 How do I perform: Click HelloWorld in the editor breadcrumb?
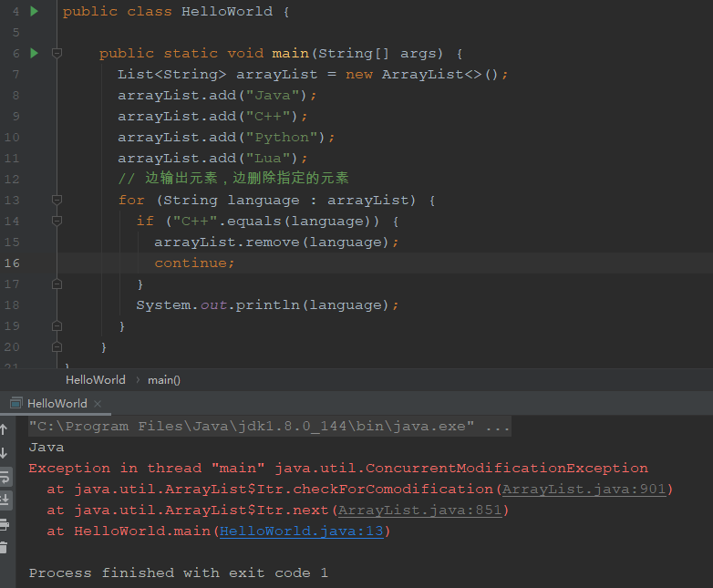[x=95, y=380]
